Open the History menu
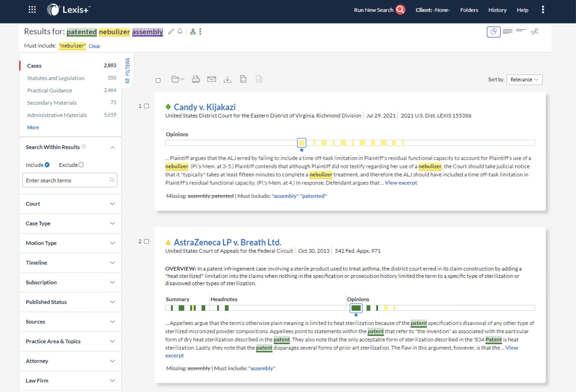Viewport: 576px width, 392px height. (497, 10)
